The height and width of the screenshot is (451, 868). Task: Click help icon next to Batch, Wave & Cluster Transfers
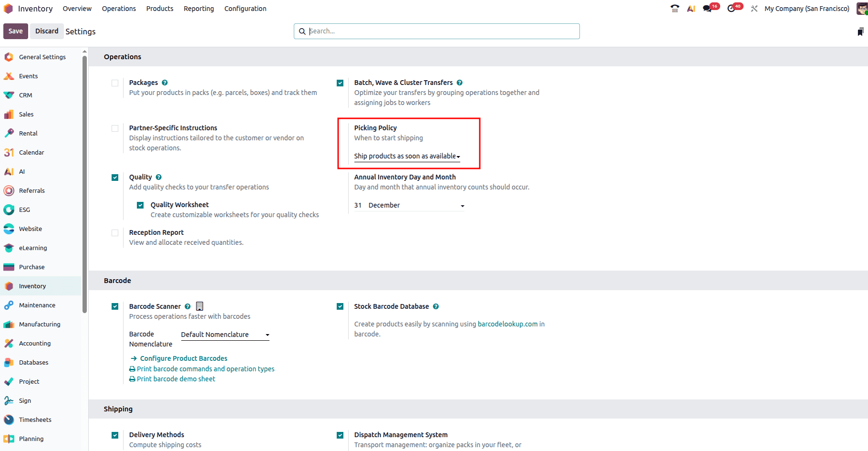point(460,83)
